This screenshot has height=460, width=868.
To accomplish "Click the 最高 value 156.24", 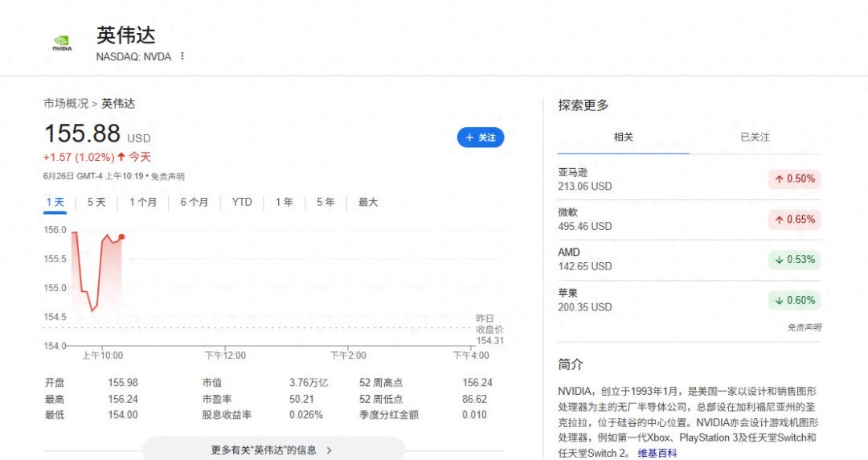I will (123, 399).
